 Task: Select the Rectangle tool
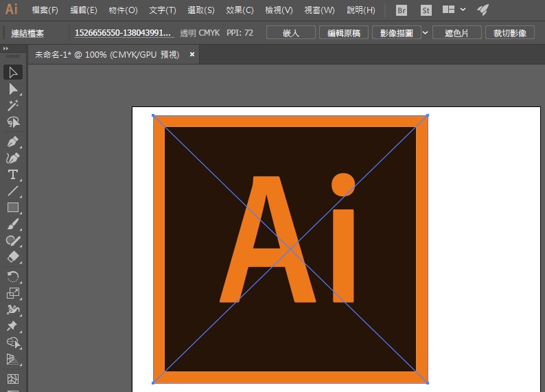pyautogui.click(x=13, y=207)
